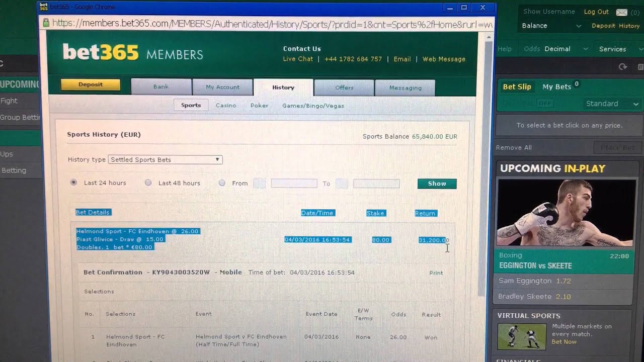Viewport: 644px width, 362px height.
Task: Click the Stake column header
Action: (375, 213)
